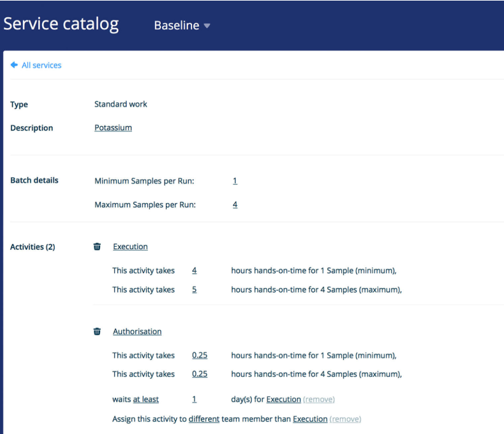Open the Execution activity name link

pos(130,247)
